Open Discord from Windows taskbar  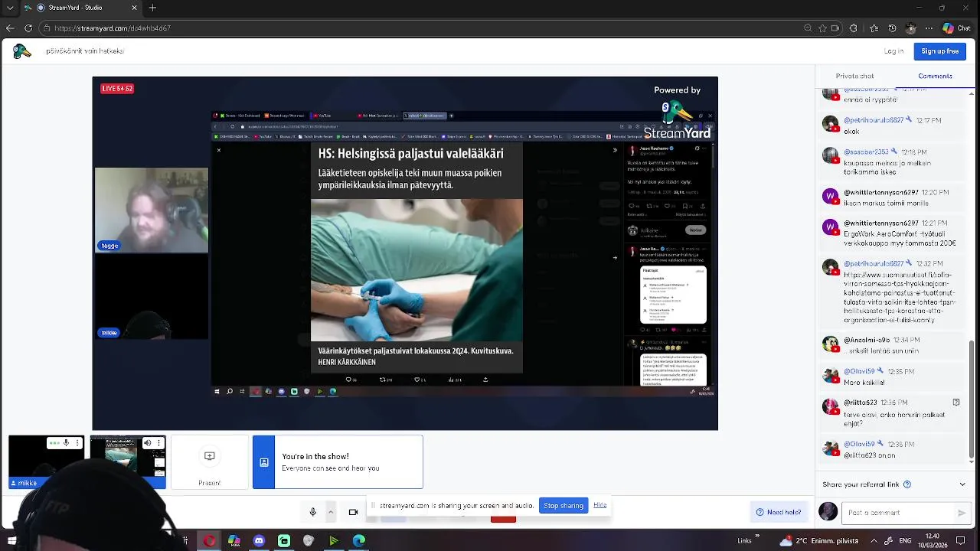pos(259,541)
